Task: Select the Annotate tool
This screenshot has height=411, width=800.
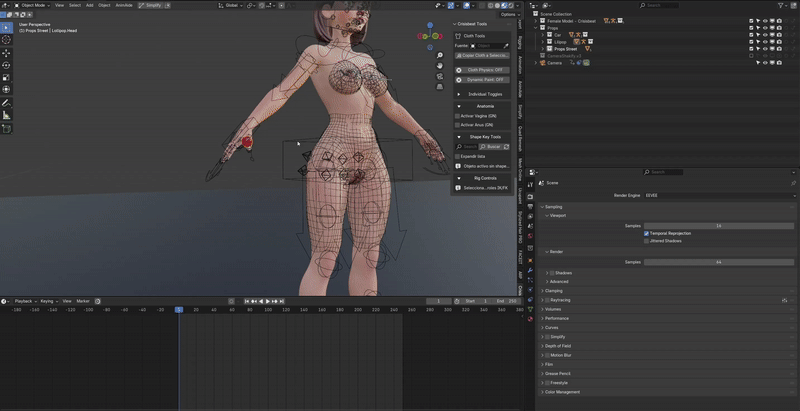Action: [x=6, y=103]
